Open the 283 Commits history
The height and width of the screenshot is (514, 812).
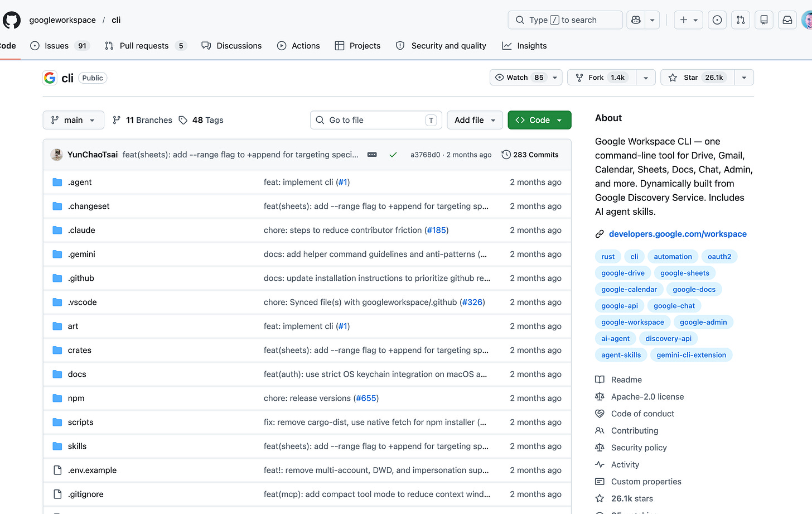tap(530, 155)
